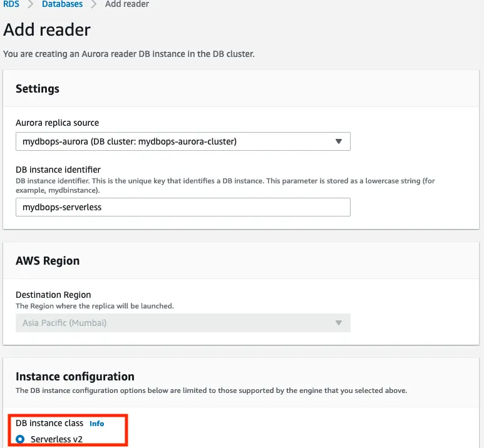Click the Add reader page heading
Screen dimensions: 484x448
click(x=47, y=30)
